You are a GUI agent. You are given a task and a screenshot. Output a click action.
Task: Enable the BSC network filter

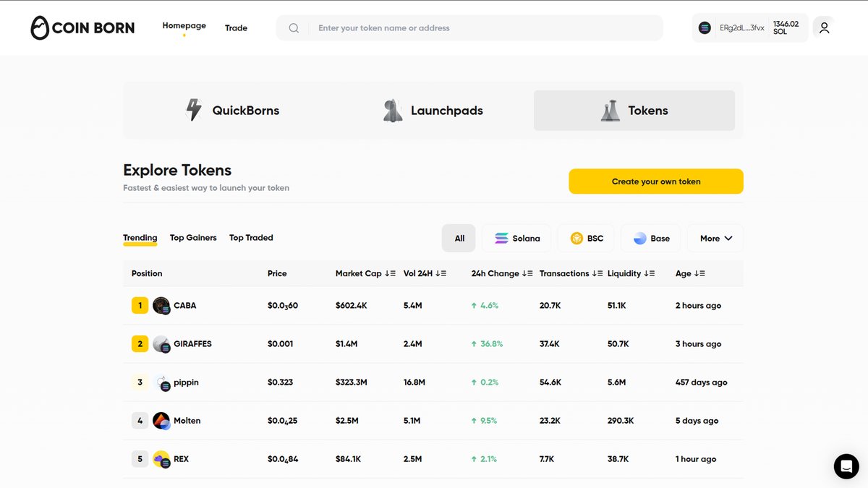click(586, 238)
